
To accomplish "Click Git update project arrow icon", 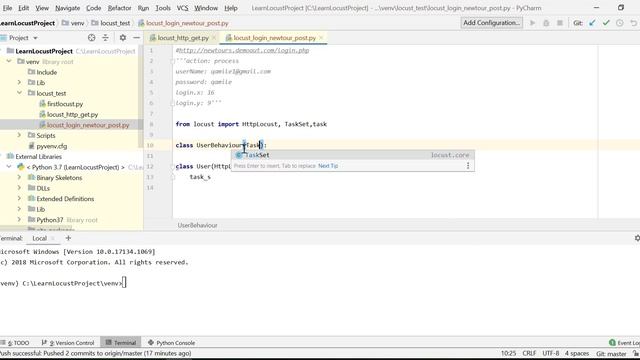I will point(592,23).
